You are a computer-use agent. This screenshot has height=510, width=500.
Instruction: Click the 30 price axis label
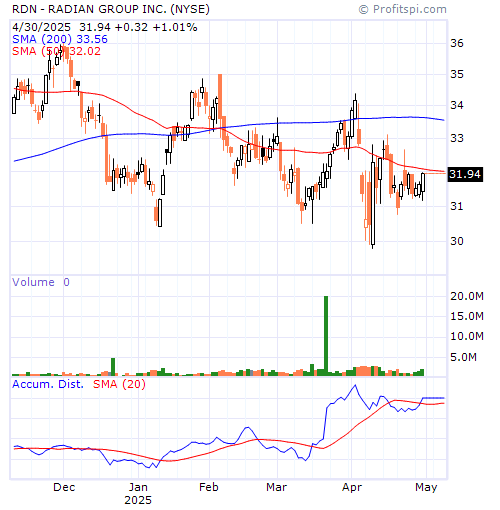[x=457, y=241]
